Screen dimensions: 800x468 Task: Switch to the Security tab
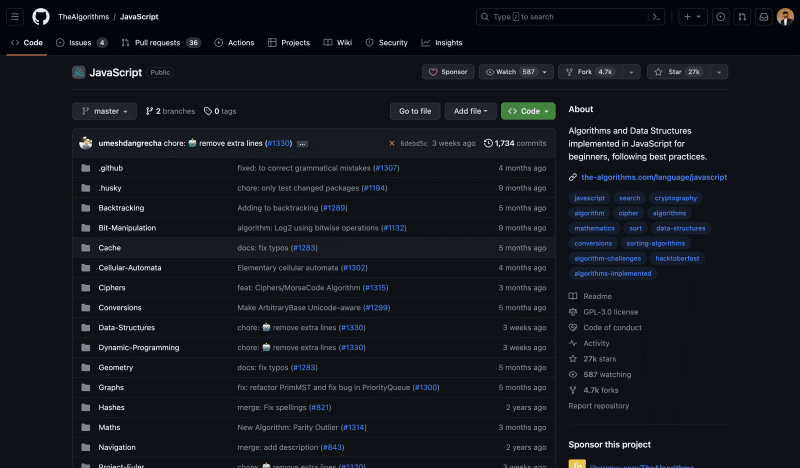coord(387,43)
